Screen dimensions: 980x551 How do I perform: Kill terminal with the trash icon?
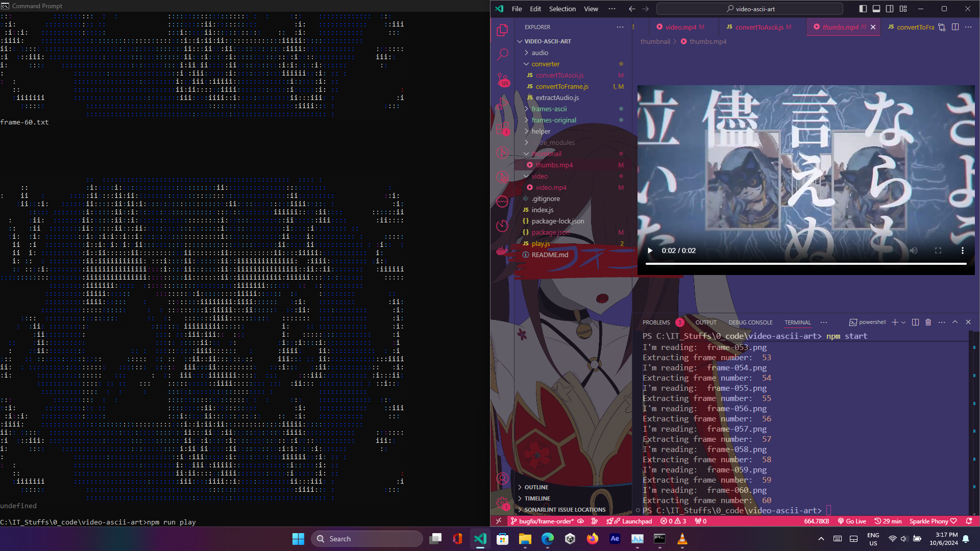928,322
